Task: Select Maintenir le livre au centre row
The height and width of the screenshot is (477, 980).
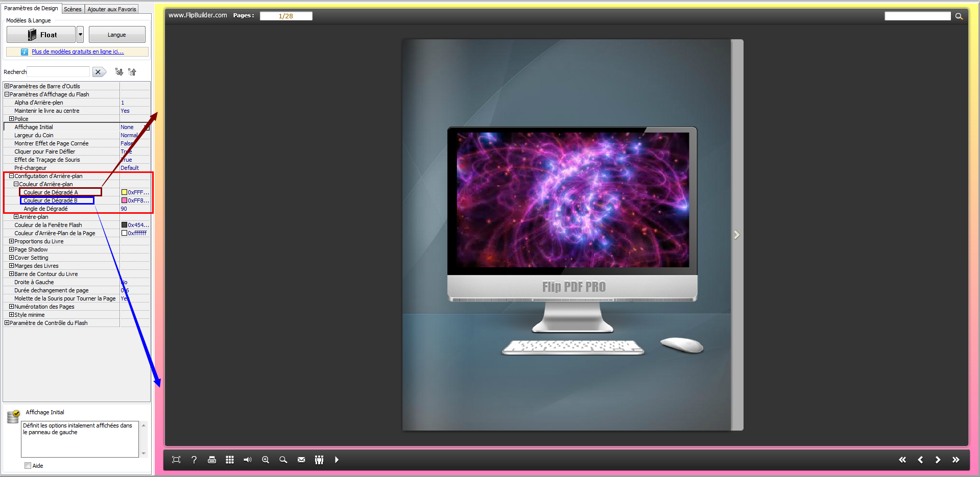Action: point(77,111)
